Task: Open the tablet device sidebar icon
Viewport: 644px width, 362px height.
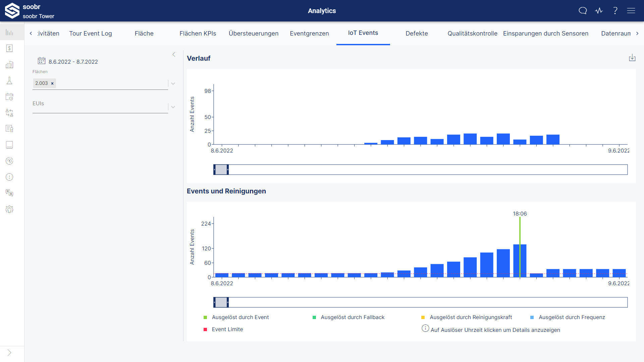Action: point(9,145)
